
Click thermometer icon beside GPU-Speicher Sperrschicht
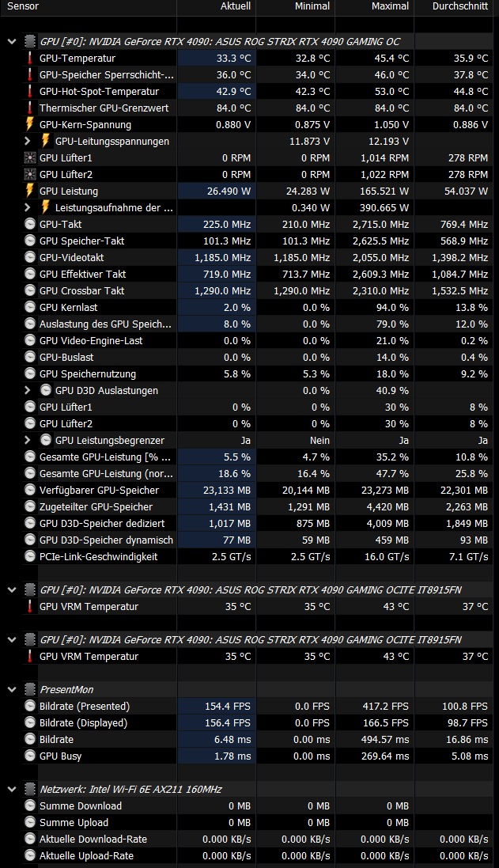coord(30,74)
